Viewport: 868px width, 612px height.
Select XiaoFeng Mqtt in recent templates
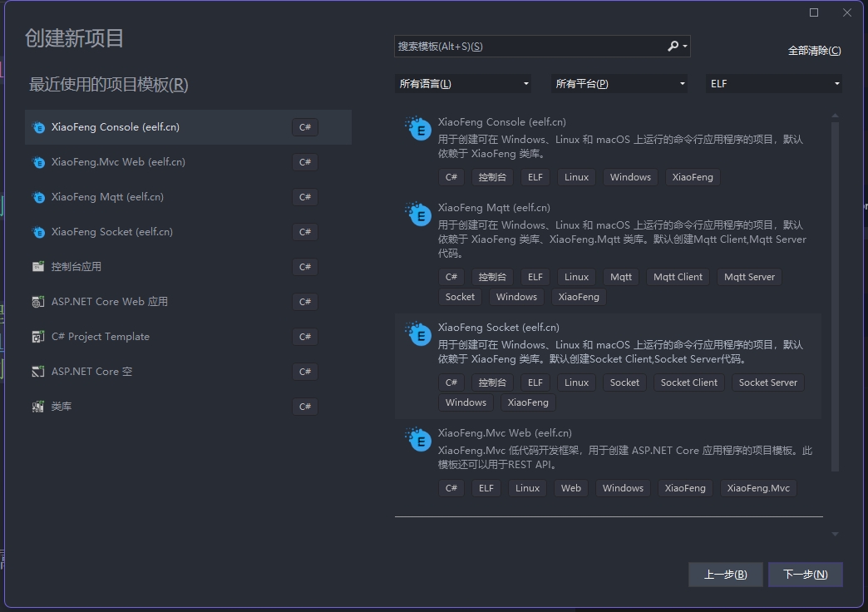[188, 196]
